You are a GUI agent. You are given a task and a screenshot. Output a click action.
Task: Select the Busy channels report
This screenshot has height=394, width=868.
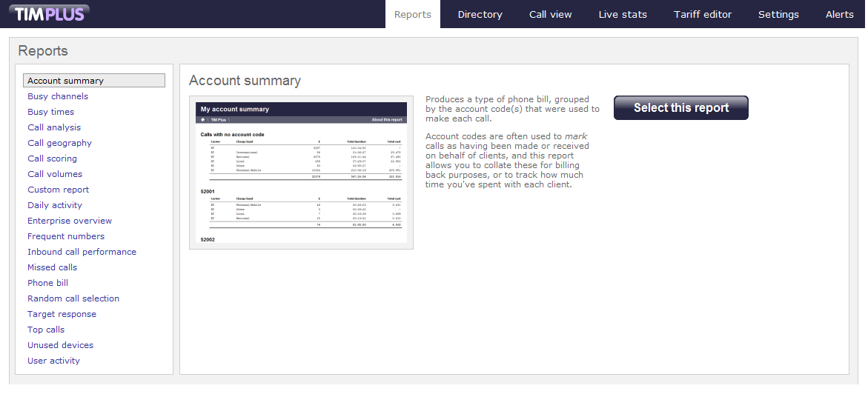tap(58, 96)
